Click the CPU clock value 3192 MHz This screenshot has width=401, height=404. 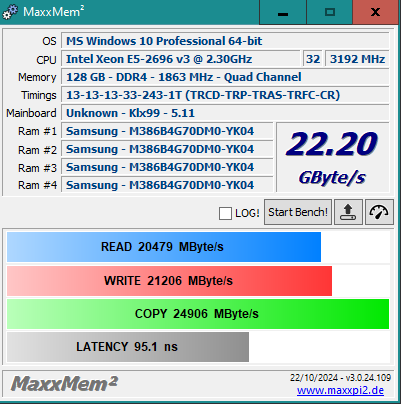click(x=357, y=59)
